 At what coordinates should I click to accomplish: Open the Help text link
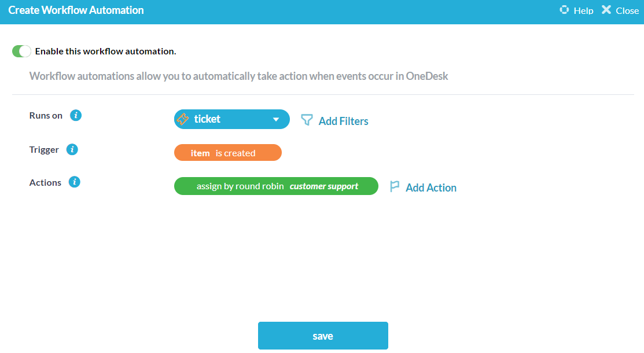coord(583,10)
